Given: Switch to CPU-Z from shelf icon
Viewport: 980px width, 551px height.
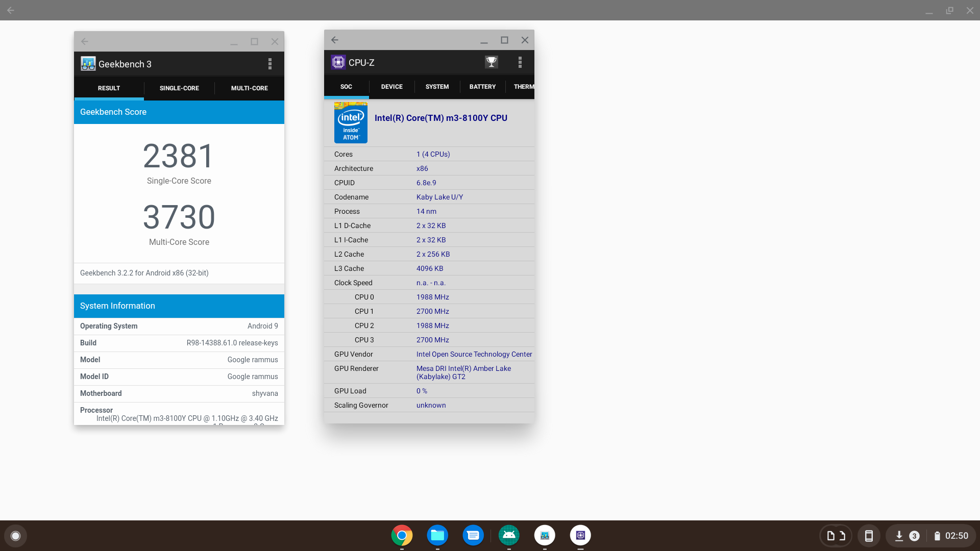Looking at the screenshot, I should click(x=580, y=535).
